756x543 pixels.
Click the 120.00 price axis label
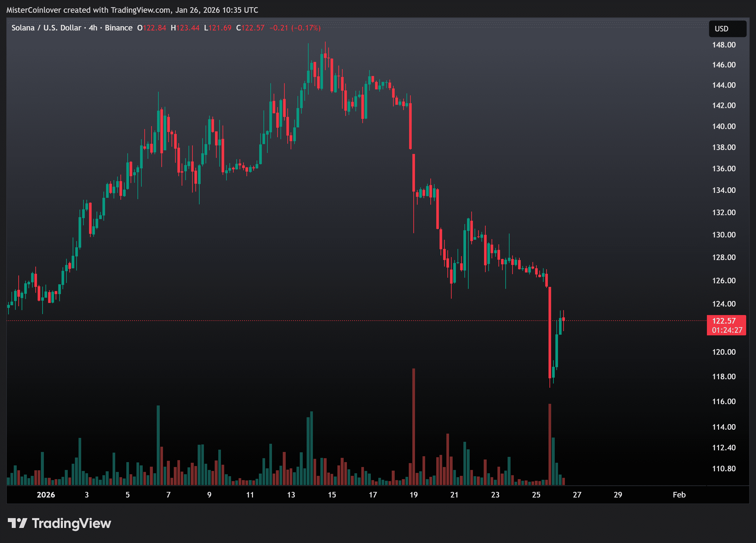[724, 352]
